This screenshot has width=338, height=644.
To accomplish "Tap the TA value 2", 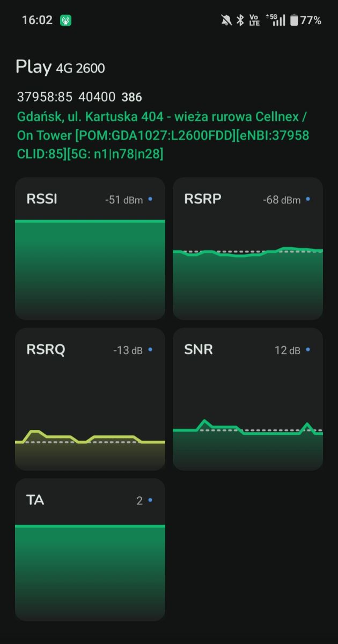I will (x=139, y=501).
